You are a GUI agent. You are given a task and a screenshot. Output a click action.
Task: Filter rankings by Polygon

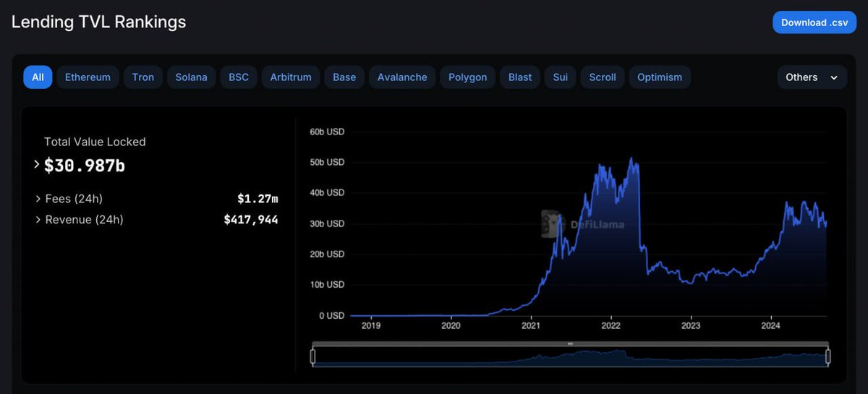[467, 77]
